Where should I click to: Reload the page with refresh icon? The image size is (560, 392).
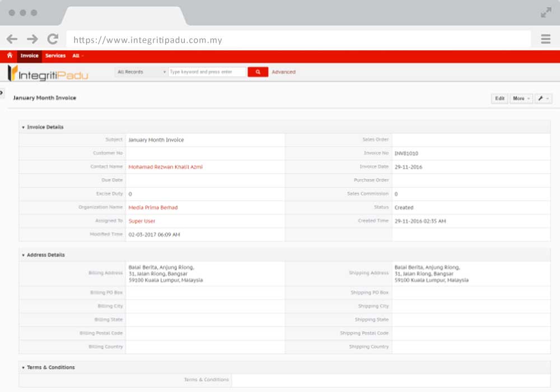(53, 39)
